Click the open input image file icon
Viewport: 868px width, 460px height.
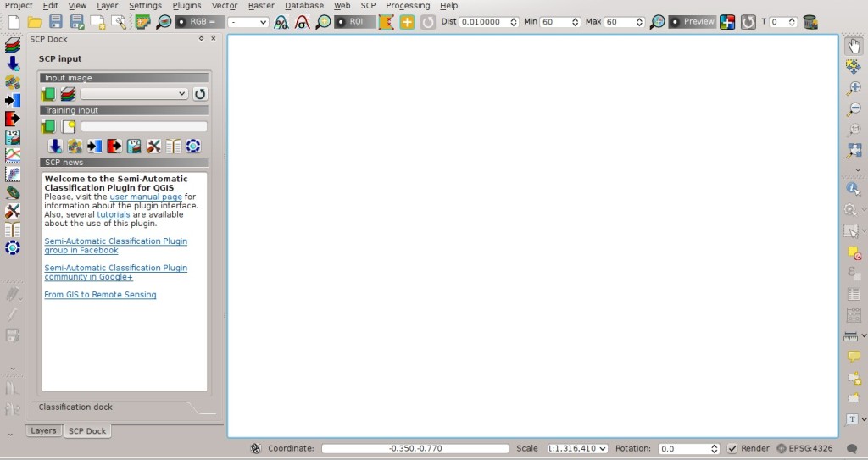(x=48, y=94)
